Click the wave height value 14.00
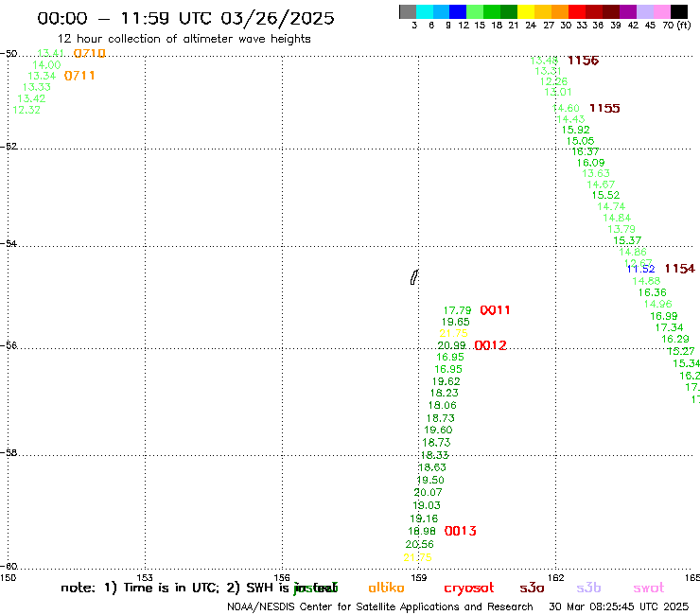The height and width of the screenshot is (615, 700). (46, 65)
